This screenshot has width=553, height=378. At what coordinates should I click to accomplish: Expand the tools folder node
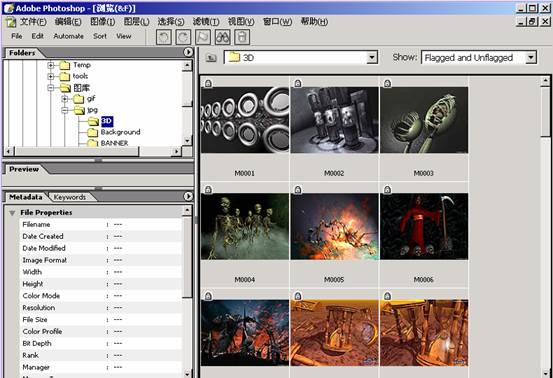(51, 76)
